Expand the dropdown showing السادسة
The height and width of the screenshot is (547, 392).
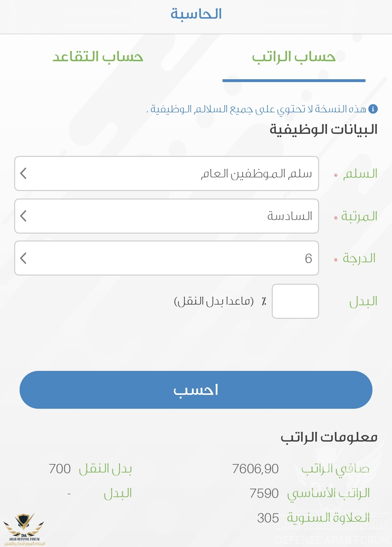[166, 216]
